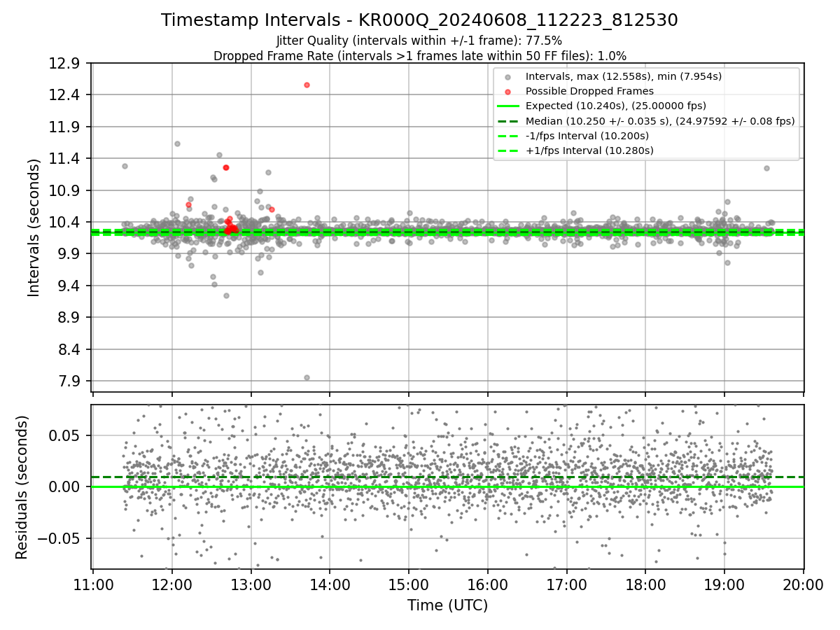840x630 pixels.
Task: Click the gray marker icon beside 'Intervals' legend
Action: (508, 77)
